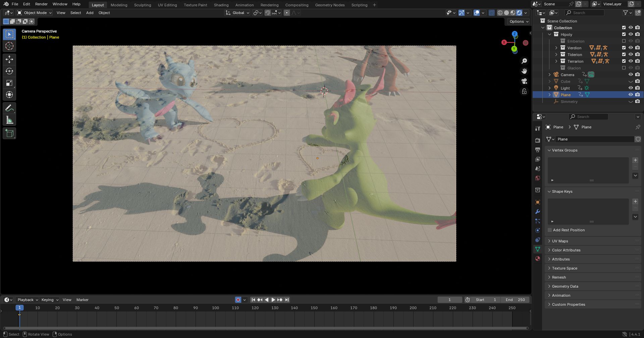Image resolution: width=644 pixels, height=338 pixels.
Task: Open the Marker menu in timeline
Action: pyautogui.click(x=83, y=300)
